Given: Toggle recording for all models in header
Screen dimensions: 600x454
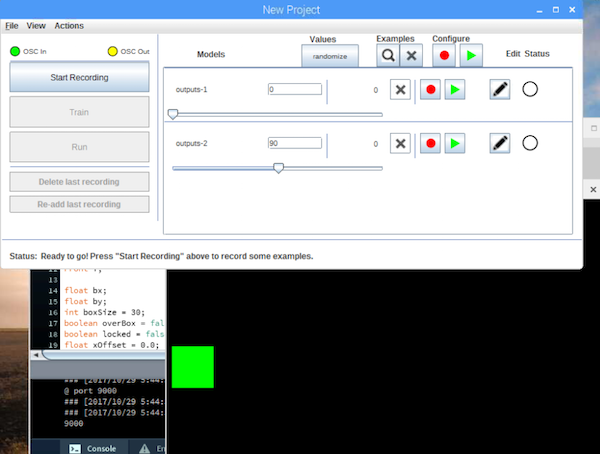Looking at the screenshot, I should click(444, 56).
